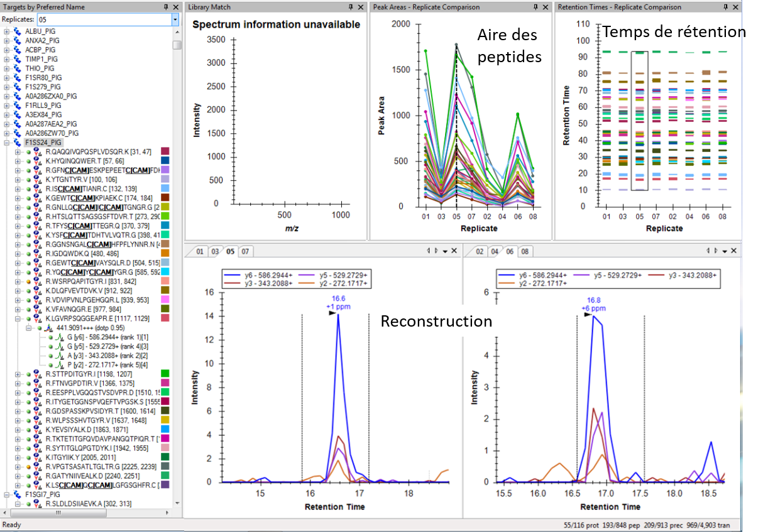Select the THIO_PIG protein entry
Viewport: 758px width, 532px height.
click(x=39, y=68)
